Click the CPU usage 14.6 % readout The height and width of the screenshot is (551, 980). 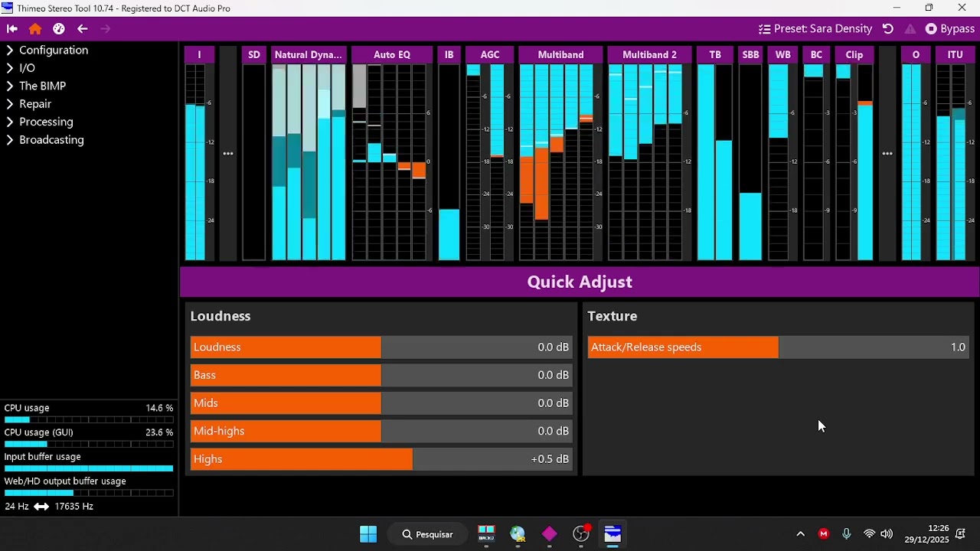tap(89, 409)
